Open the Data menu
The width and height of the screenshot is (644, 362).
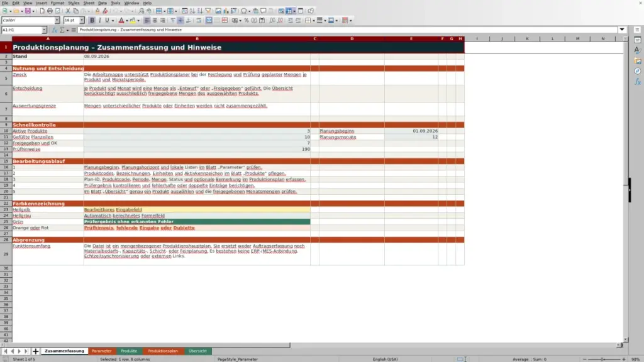click(103, 3)
